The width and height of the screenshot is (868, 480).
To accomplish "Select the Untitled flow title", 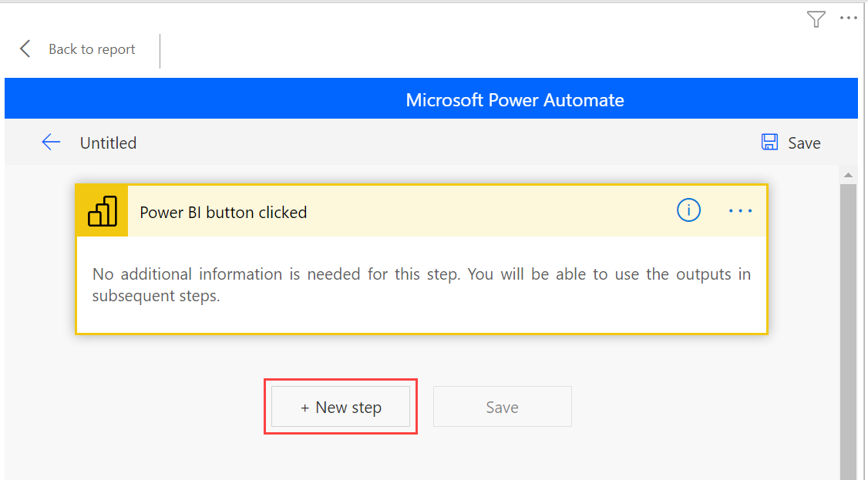I will click(108, 143).
